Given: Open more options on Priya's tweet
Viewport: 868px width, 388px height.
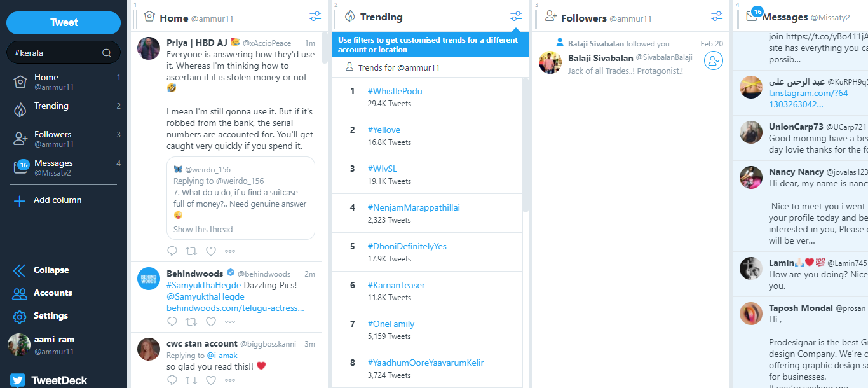Looking at the screenshot, I should pos(230,251).
